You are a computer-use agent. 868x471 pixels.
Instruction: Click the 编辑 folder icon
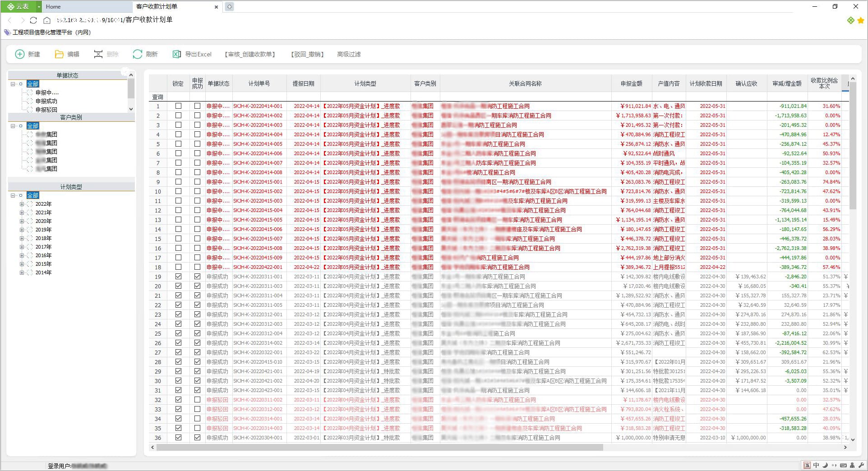(59, 54)
